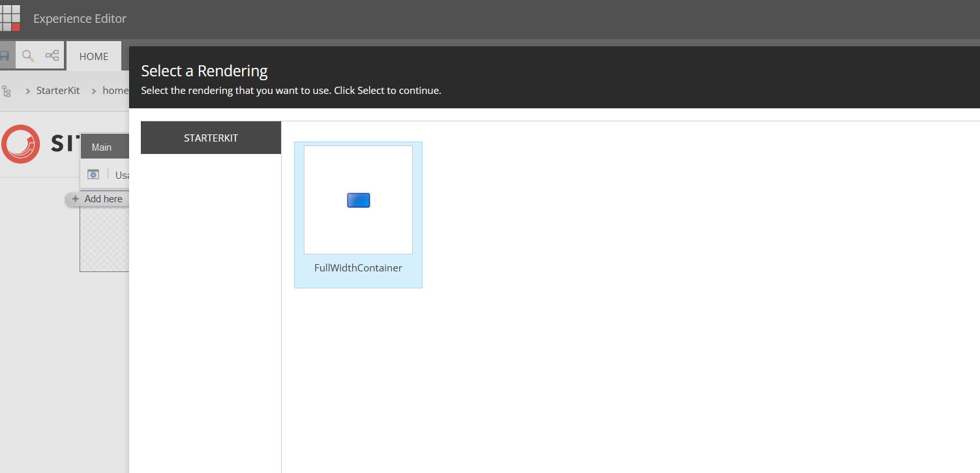Click the plus icon in Add here

tap(76, 199)
